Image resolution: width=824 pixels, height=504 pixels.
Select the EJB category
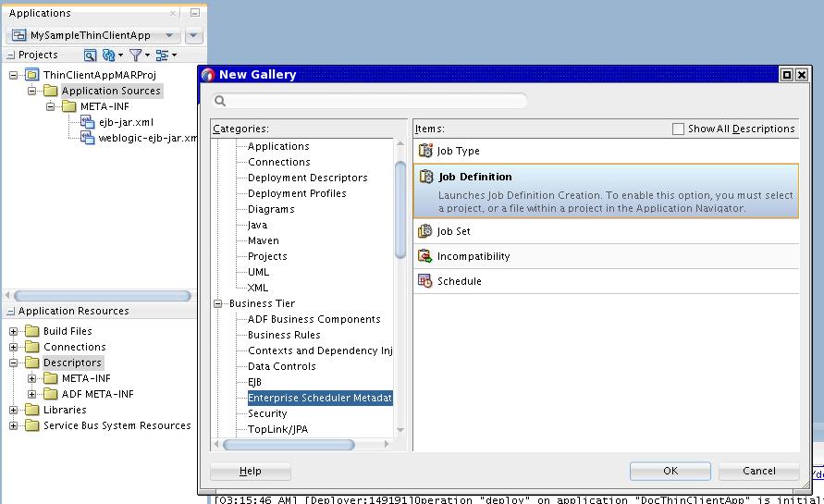point(255,382)
